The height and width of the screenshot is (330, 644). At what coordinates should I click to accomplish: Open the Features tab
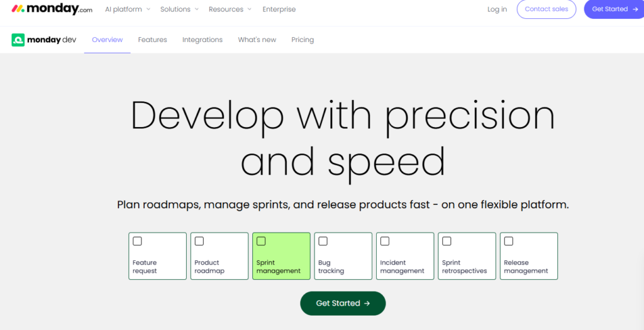click(x=152, y=40)
